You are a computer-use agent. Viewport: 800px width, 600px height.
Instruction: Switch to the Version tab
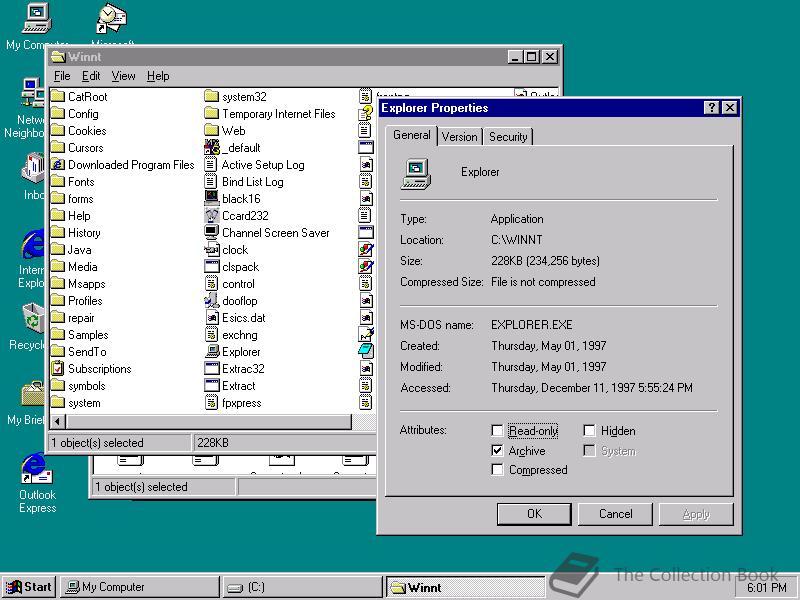459,137
